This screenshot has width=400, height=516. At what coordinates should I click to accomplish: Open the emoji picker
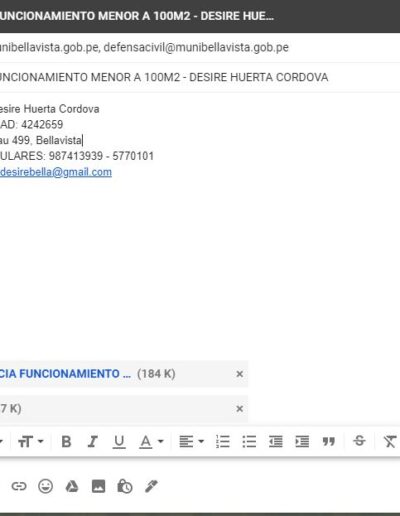[45, 486]
